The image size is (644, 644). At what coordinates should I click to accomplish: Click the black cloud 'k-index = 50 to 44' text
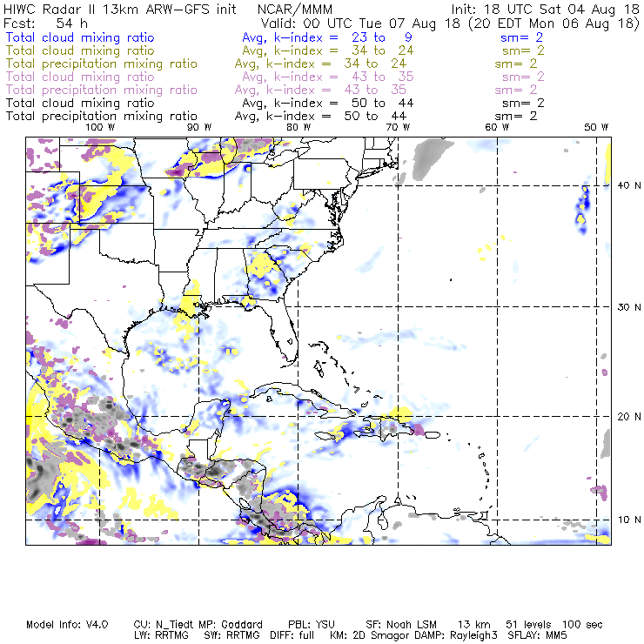344,103
